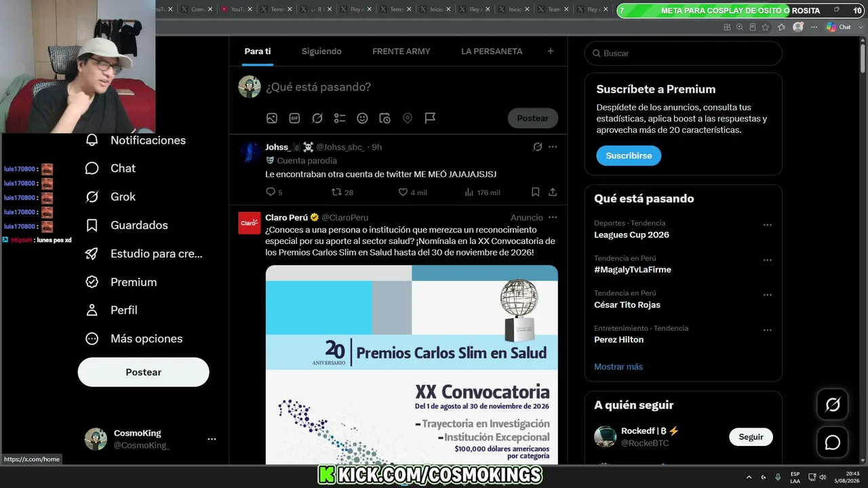Viewport: 868px width, 488px height.
Task: Open floating Grok button
Action: coord(832,405)
